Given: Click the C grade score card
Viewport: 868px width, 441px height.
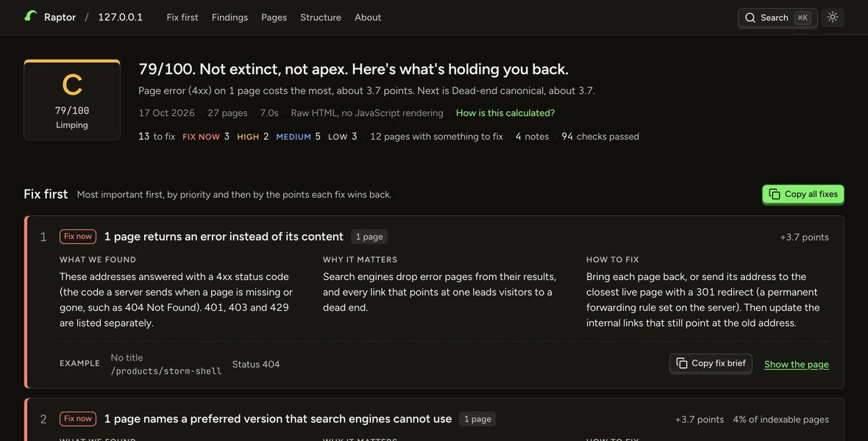Looking at the screenshot, I should pos(72,100).
